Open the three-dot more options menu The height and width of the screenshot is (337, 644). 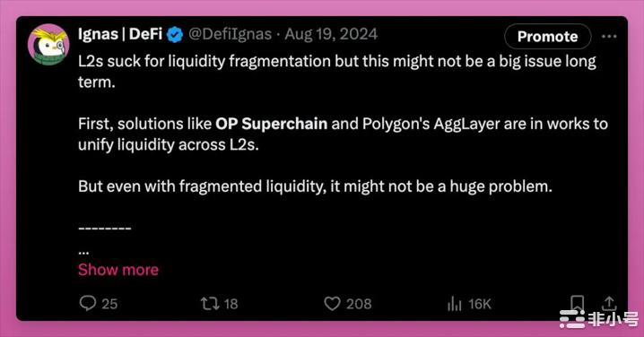point(609,37)
